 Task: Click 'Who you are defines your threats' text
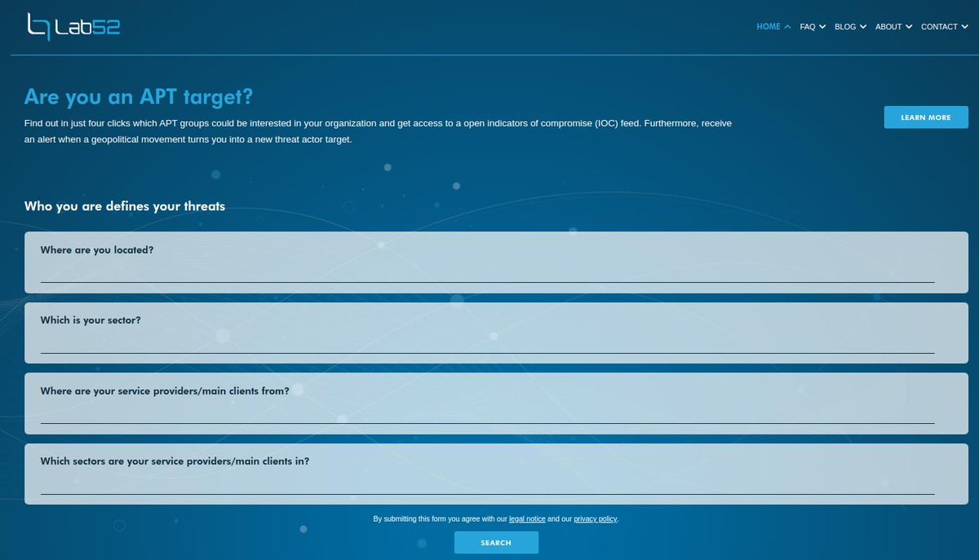pyautogui.click(x=125, y=206)
